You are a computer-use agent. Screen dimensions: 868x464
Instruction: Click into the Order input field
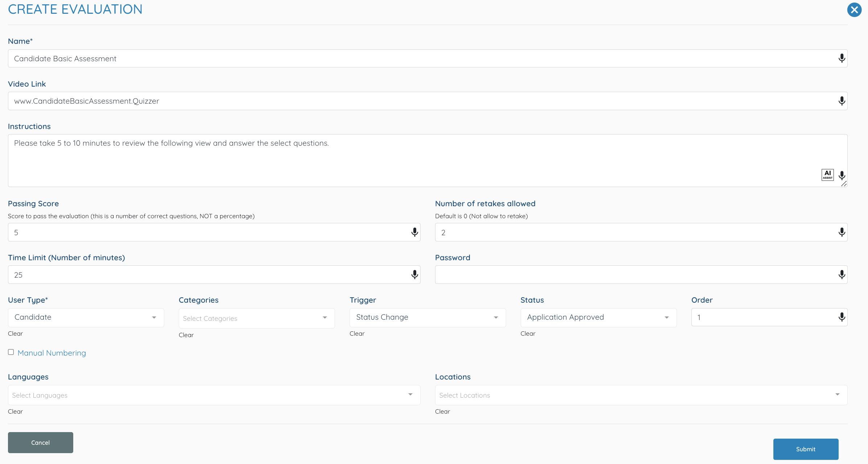click(x=769, y=317)
